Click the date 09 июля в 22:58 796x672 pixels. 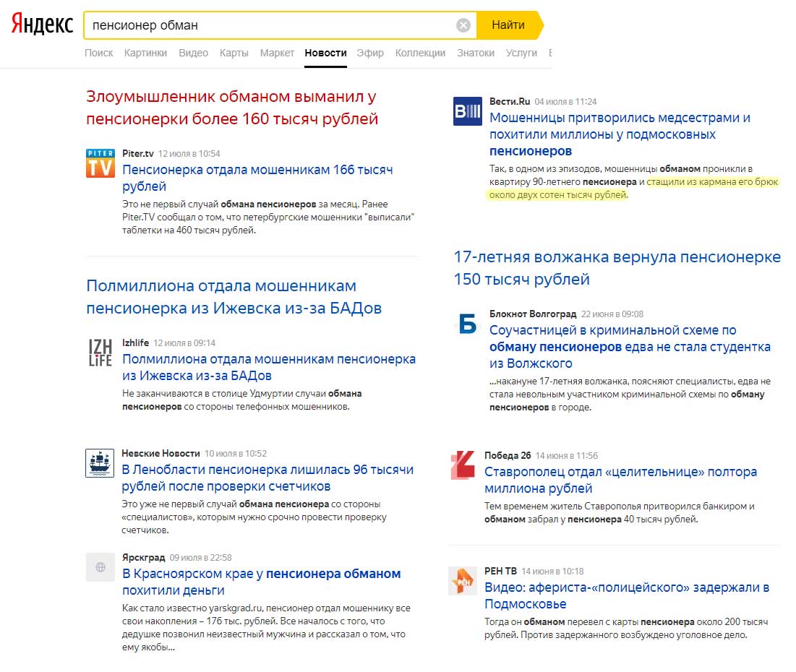coord(200,557)
